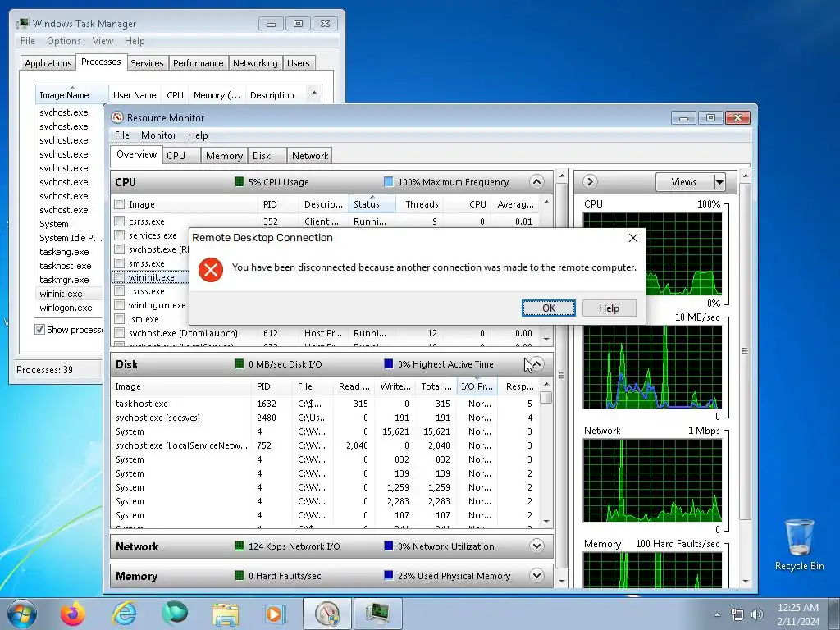The height and width of the screenshot is (630, 840).
Task: Switch to Task Manager Users tab
Action: [299, 63]
